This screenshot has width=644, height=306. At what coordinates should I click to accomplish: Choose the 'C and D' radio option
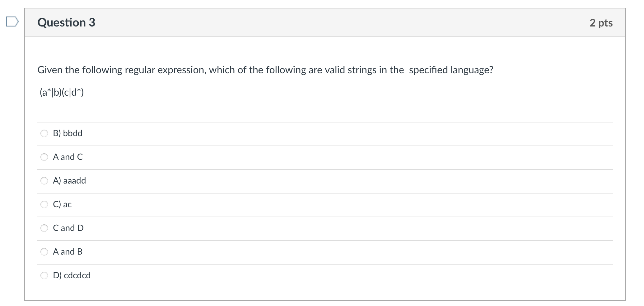(44, 228)
